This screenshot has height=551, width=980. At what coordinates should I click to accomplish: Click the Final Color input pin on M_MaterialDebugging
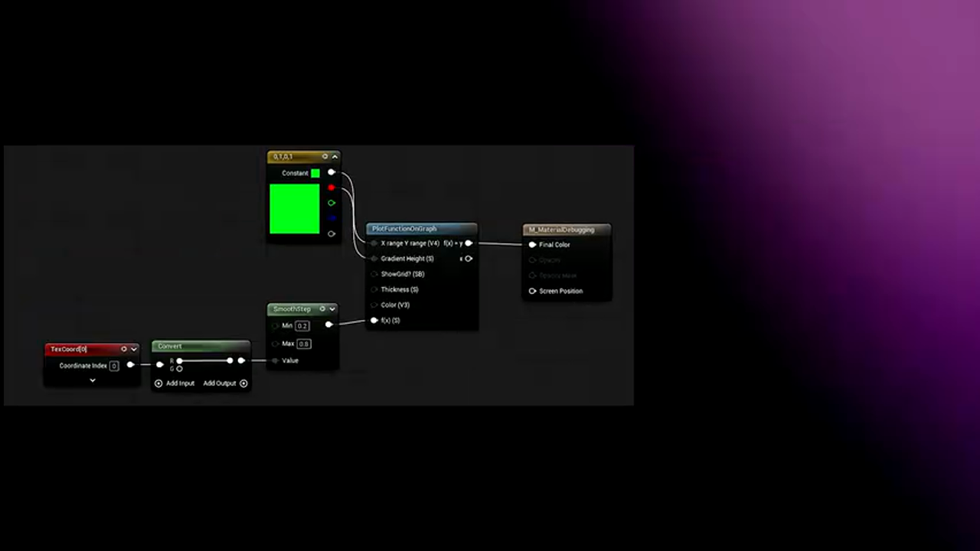533,244
